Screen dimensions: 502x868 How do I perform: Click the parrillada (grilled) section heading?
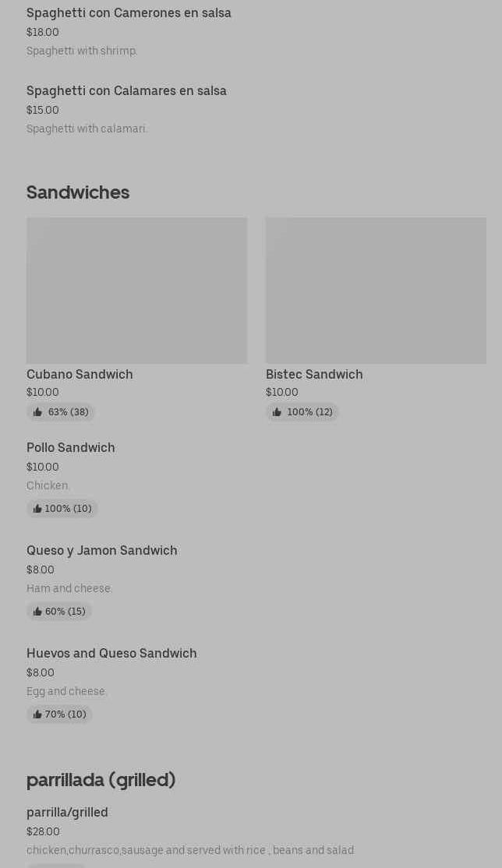click(101, 780)
